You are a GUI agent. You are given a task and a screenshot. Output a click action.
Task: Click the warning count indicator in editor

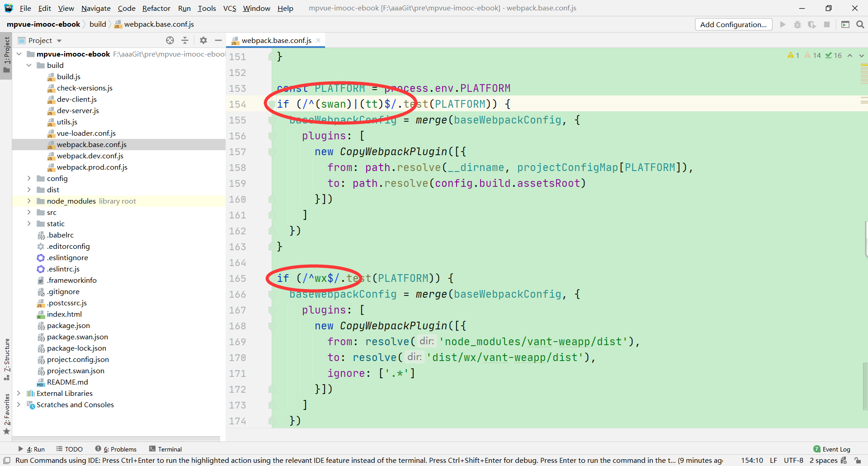pyautogui.click(x=793, y=55)
